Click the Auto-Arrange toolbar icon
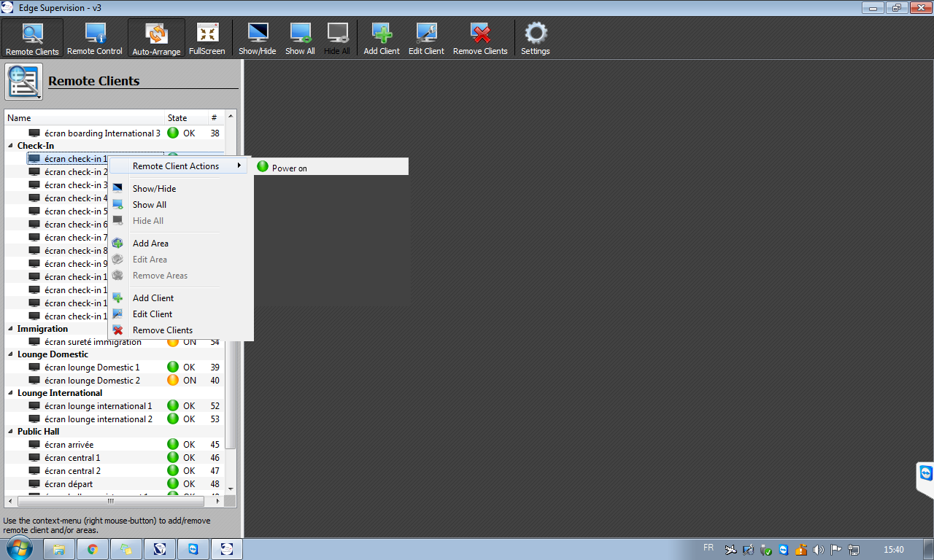The image size is (934, 560). pyautogui.click(x=156, y=38)
